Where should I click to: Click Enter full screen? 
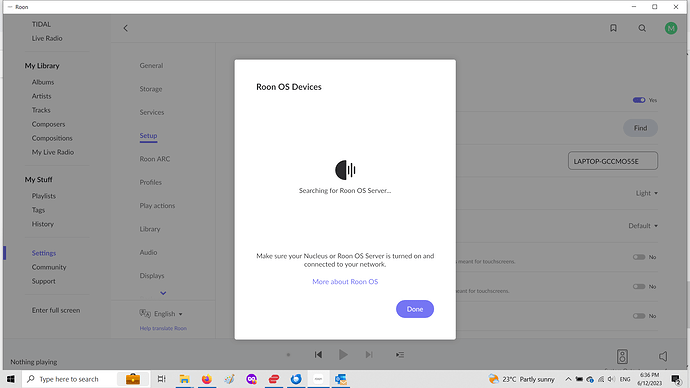click(x=56, y=310)
